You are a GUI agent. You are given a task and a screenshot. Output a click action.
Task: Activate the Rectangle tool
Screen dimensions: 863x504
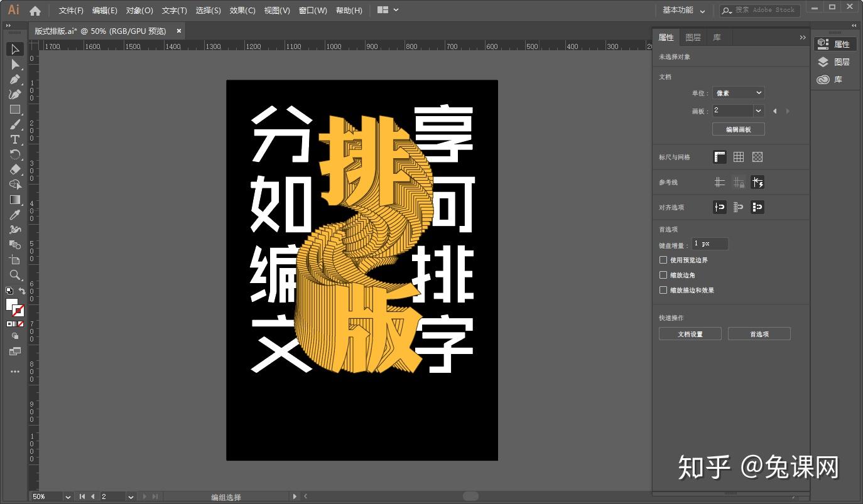click(x=15, y=109)
